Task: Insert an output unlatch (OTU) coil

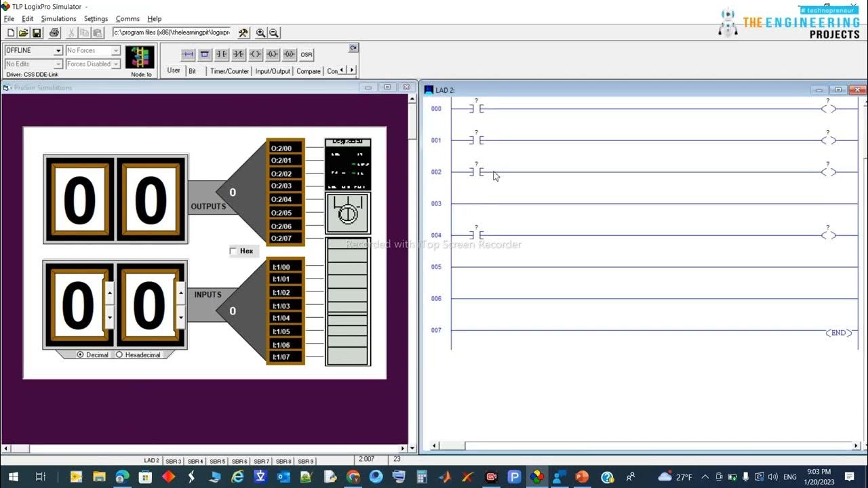Action: [x=290, y=54]
